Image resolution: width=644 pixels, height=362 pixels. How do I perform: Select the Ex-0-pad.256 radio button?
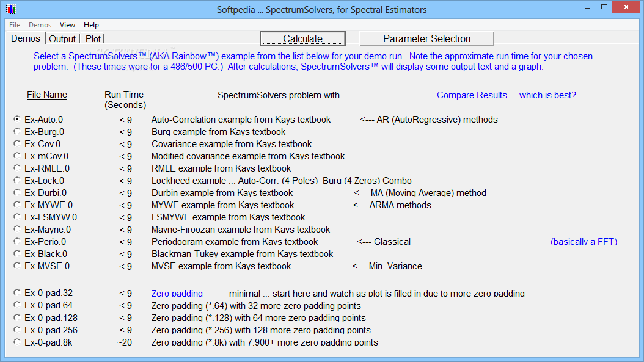17,330
